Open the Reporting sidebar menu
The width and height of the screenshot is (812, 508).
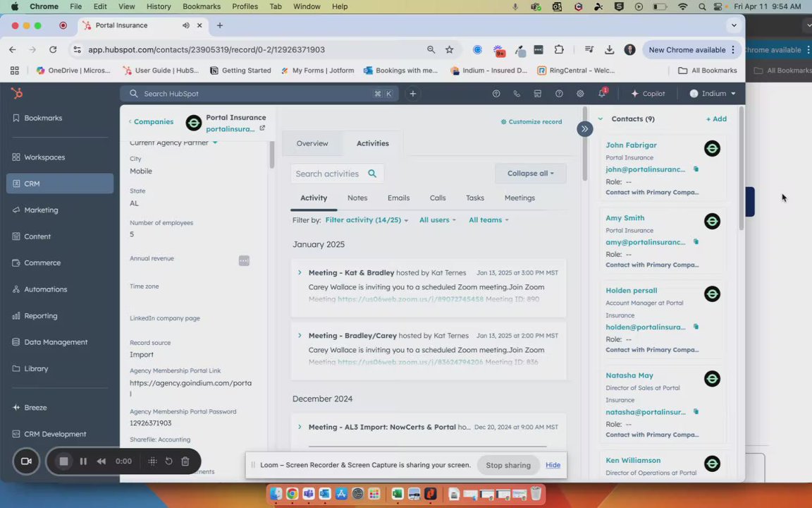[59, 315]
